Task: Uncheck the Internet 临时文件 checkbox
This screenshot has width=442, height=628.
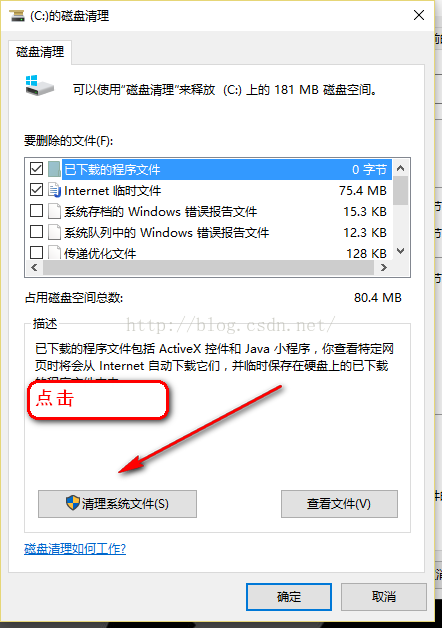Action: click(x=36, y=189)
